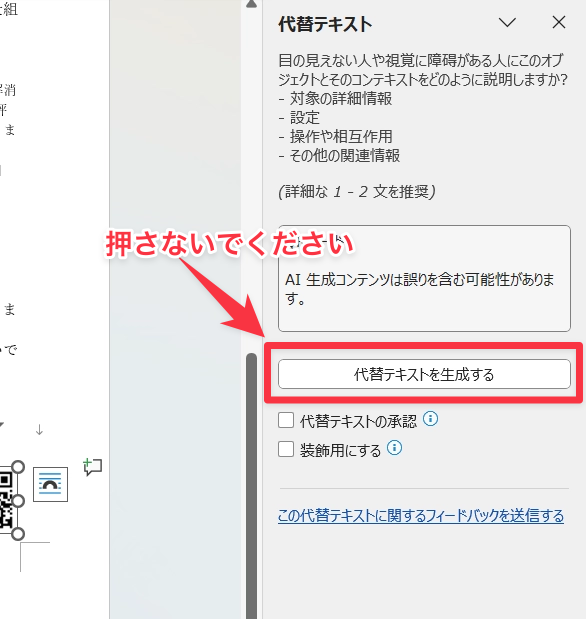Screen dimensions: 586x619
Task: Click inside the alt text description box
Action: (424, 278)
